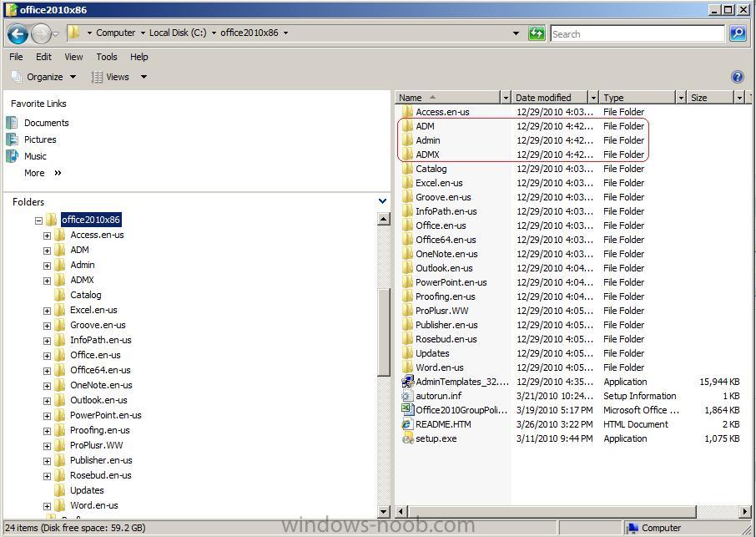Open recent pages dropdown beside Forward

coord(55,33)
